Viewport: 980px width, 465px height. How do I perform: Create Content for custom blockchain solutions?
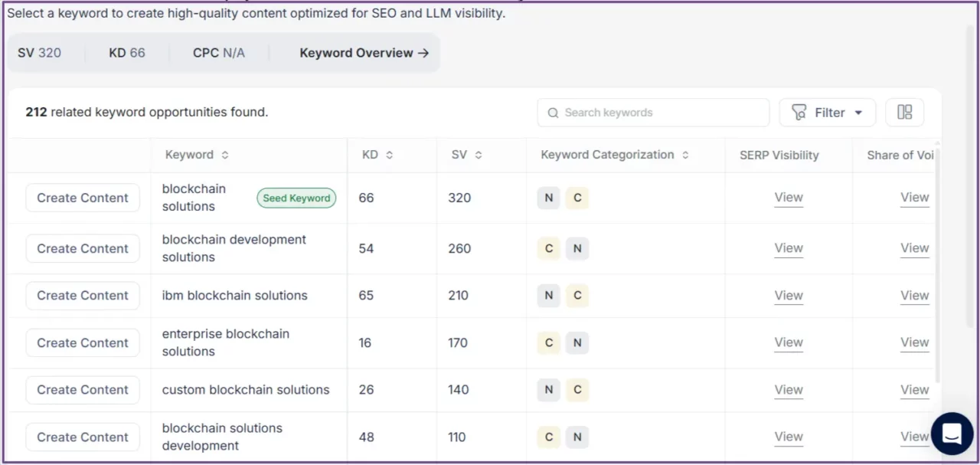point(83,390)
